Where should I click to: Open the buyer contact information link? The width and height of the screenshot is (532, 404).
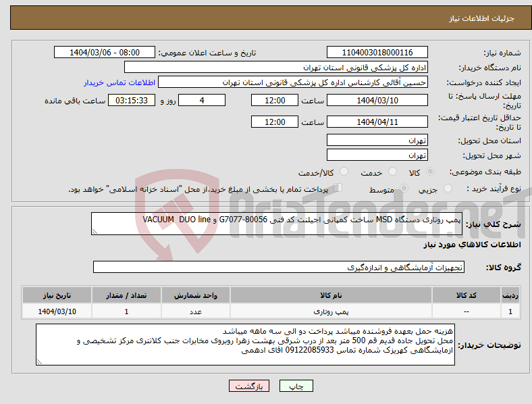coord(119,82)
